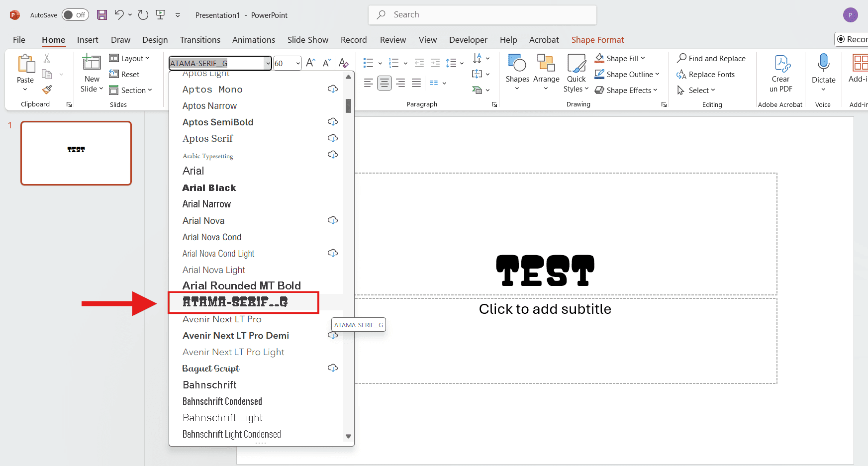Click the Dictate microphone icon
The image size is (868, 466).
[823, 64]
